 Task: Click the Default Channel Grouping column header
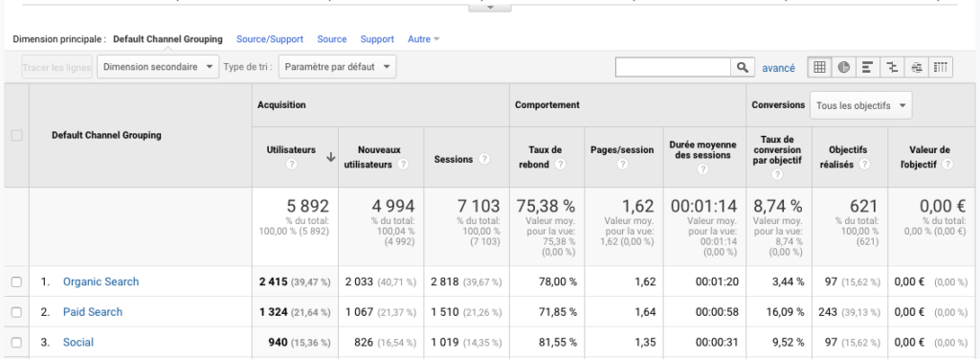click(106, 135)
